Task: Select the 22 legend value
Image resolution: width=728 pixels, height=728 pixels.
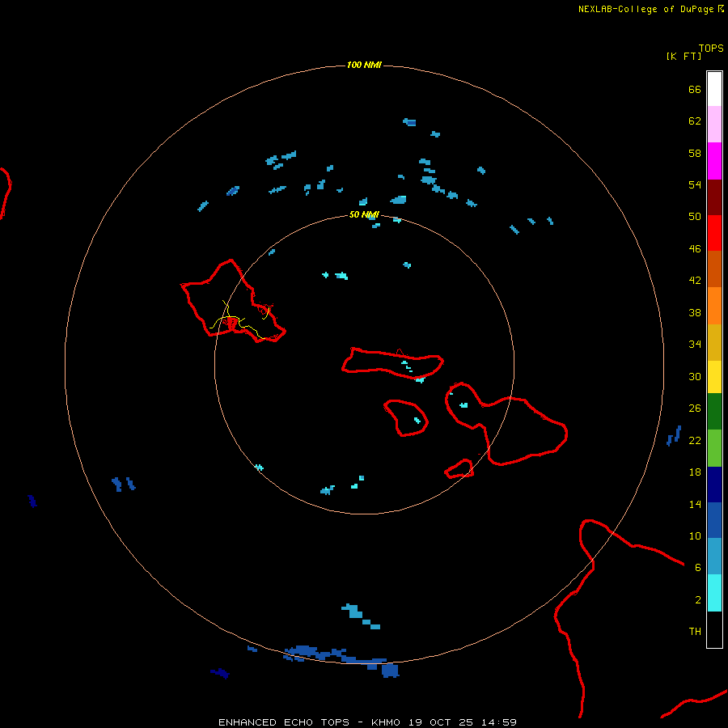Action: [x=695, y=440]
